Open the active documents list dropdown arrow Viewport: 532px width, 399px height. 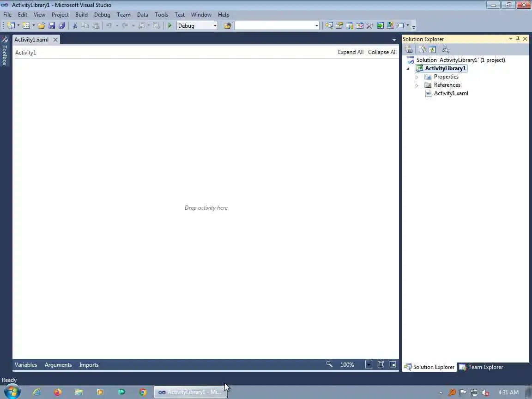394,40
